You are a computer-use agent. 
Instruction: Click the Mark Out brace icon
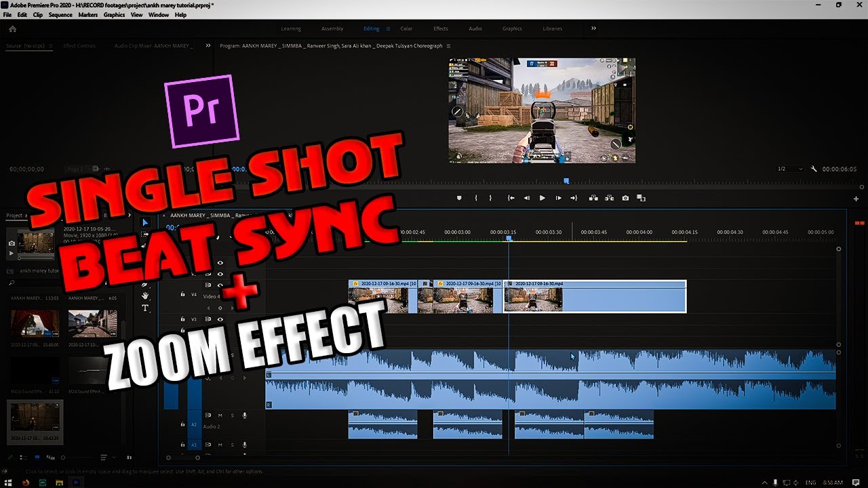click(x=490, y=198)
